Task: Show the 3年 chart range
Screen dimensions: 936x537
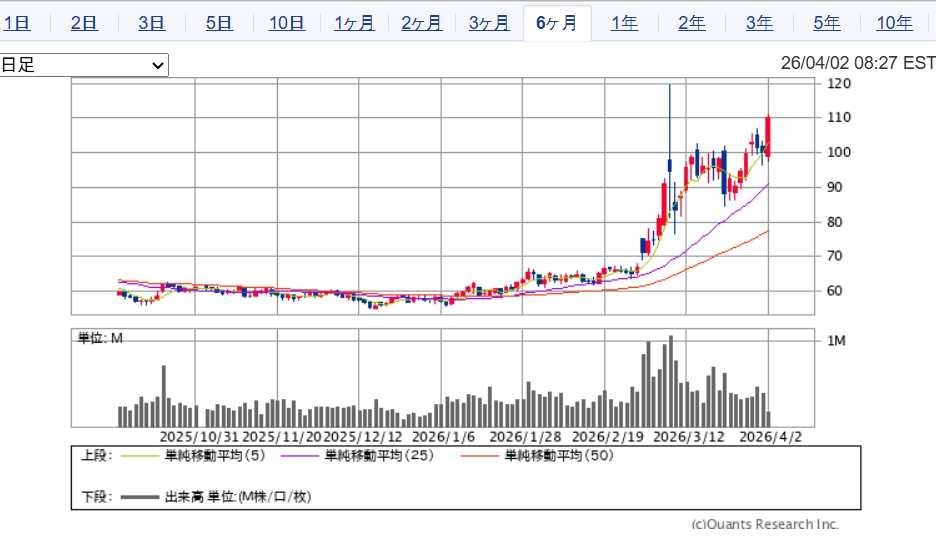Action: click(x=759, y=23)
